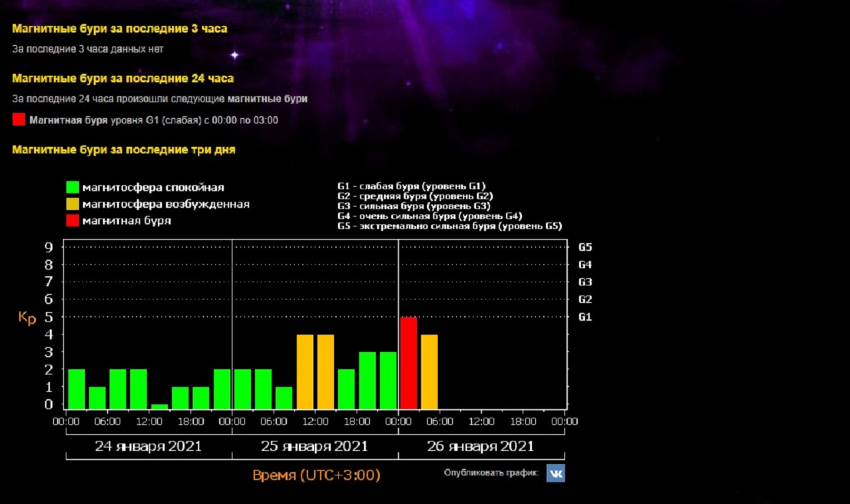Click the Kp value '9' on left axis

tap(48, 247)
